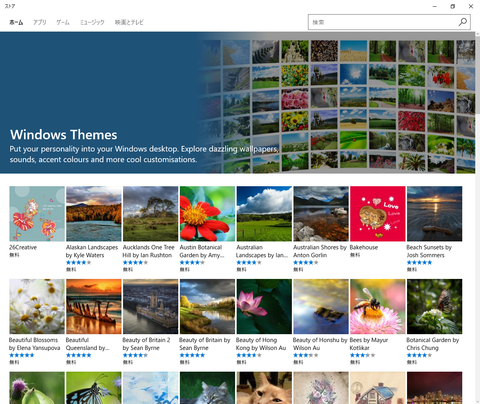Image resolution: width=480 pixels, height=404 pixels.
Task: Click star rating under Austin Botanical Garden
Action: point(192,262)
